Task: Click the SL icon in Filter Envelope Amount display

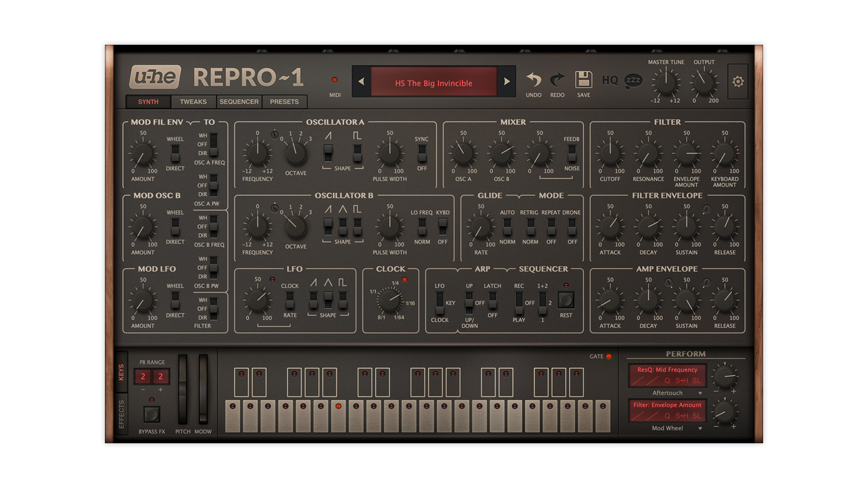Action: 697,416
